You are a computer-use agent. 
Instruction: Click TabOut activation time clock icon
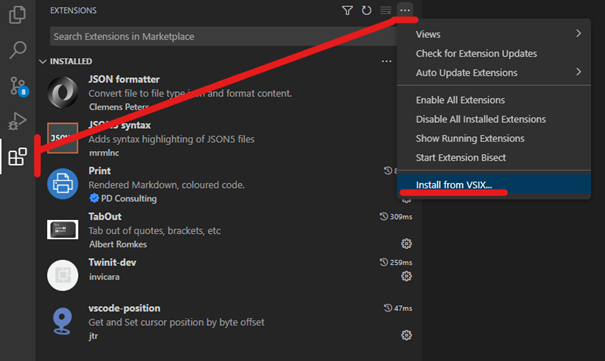coord(384,216)
